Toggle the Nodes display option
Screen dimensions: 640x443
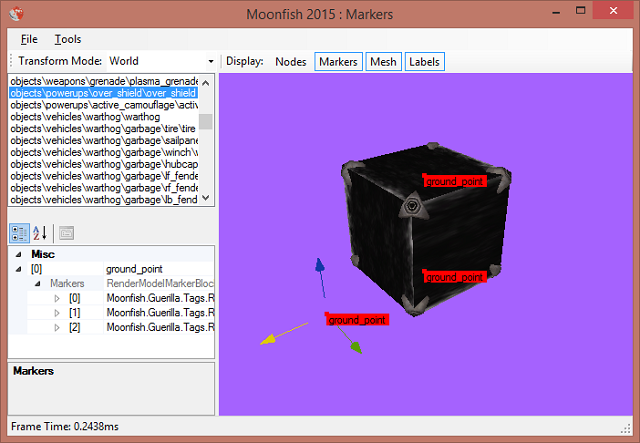coord(291,62)
